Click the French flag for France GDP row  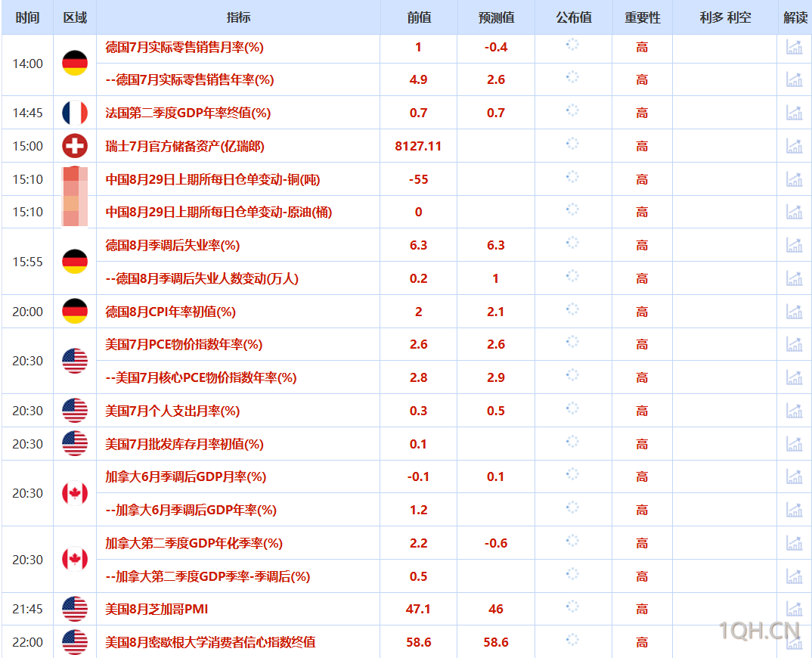[x=73, y=113]
